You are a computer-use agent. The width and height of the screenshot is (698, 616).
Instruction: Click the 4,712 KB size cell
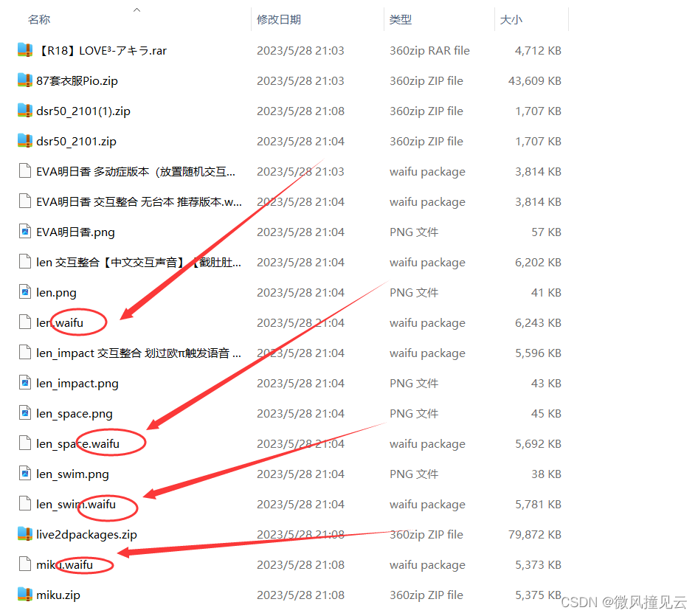[x=538, y=51]
